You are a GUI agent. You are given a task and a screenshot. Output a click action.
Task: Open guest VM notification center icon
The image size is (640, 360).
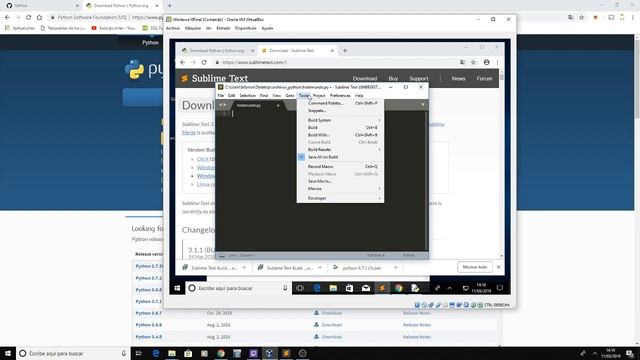[500, 288]
